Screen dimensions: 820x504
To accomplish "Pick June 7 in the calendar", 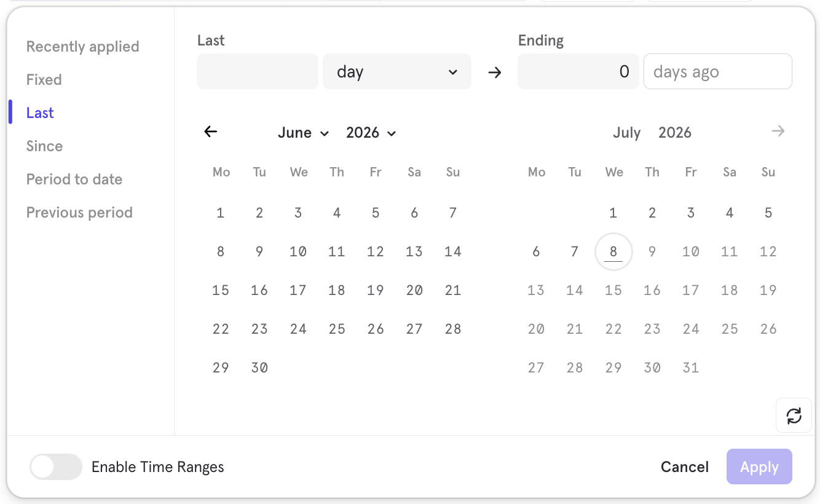I will coord(453,213).
